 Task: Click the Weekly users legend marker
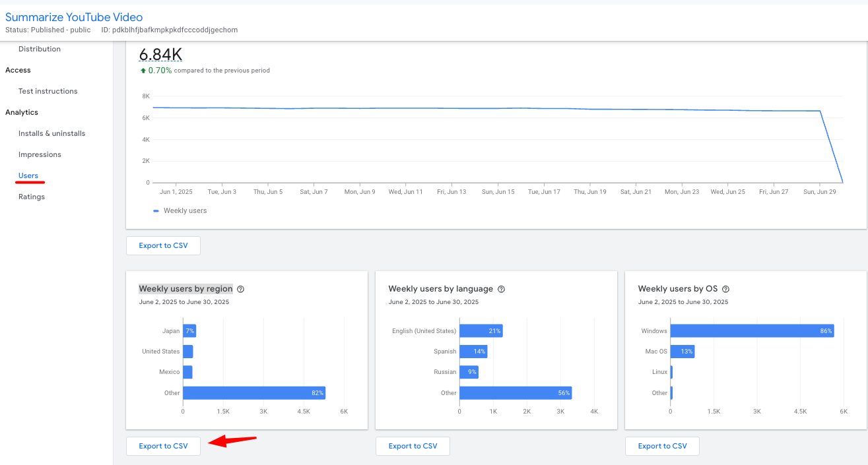pyautogui.click(x=156, y=211)
